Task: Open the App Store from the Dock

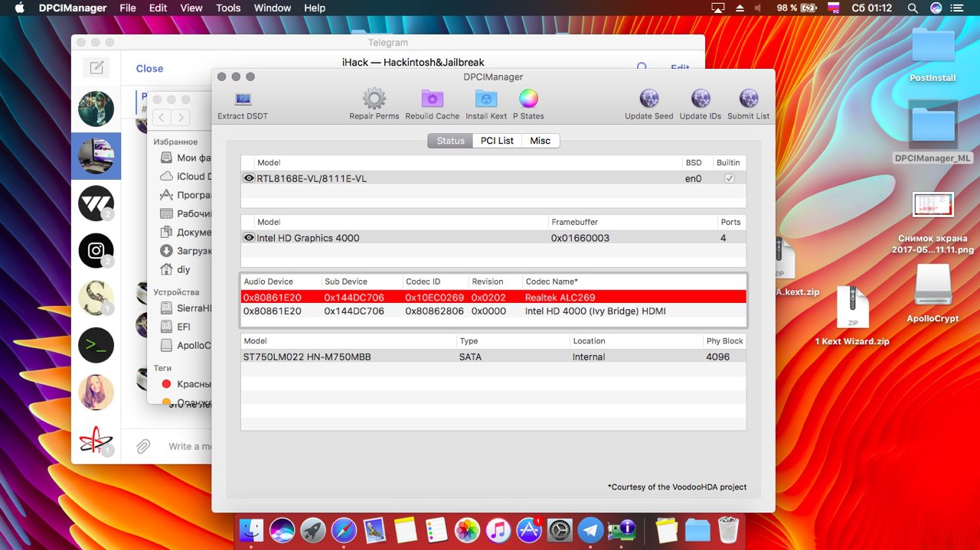Action: [529, 530]
